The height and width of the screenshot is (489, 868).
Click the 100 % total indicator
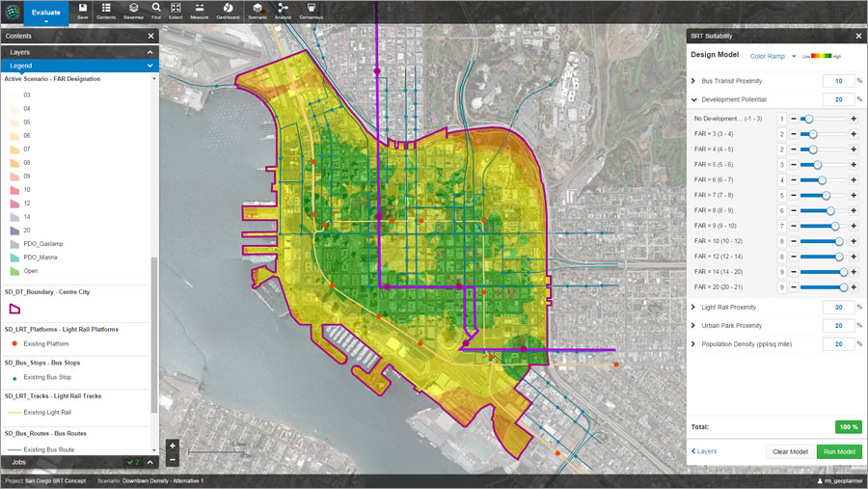tap(848, 427)
